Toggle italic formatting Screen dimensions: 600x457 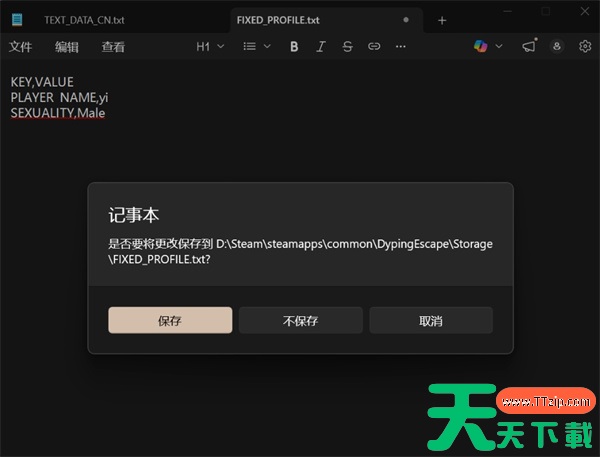(x=321, y=47)
